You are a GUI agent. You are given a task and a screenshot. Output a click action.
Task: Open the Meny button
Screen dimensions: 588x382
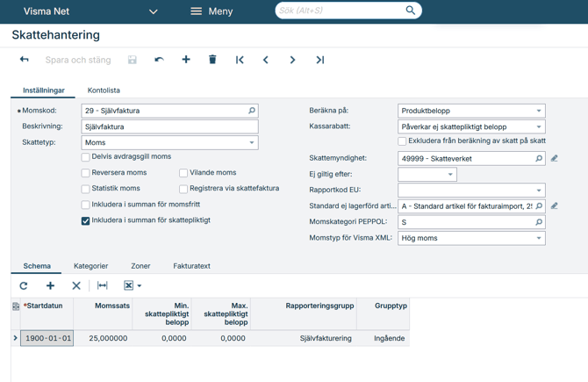click(x=212, y=11)
